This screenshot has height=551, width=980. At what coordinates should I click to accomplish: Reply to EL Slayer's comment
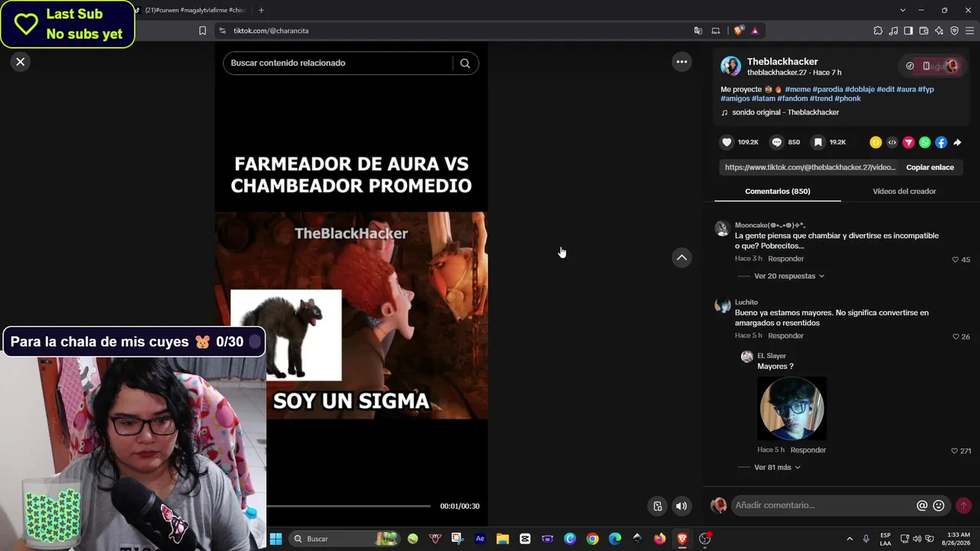pyautogui.click(x=808, y=450)
